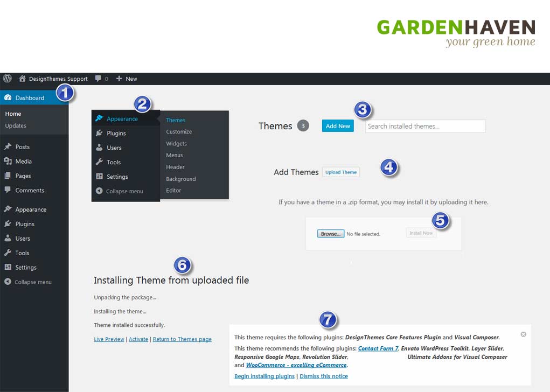The width and height of the screenshot is (550, 392).
Task: Choose Themes in the Appearance submenu
Action: [176, 120]
